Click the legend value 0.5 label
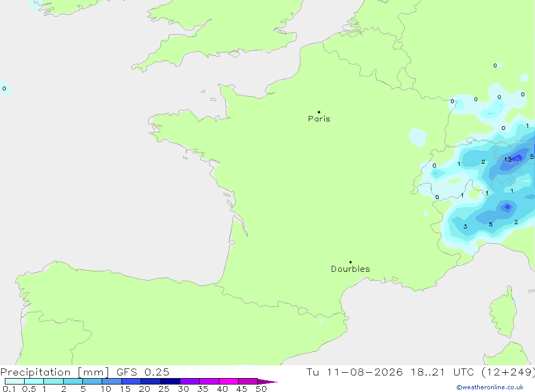Screen dimensions: 535x392 [x=29, y=389]
